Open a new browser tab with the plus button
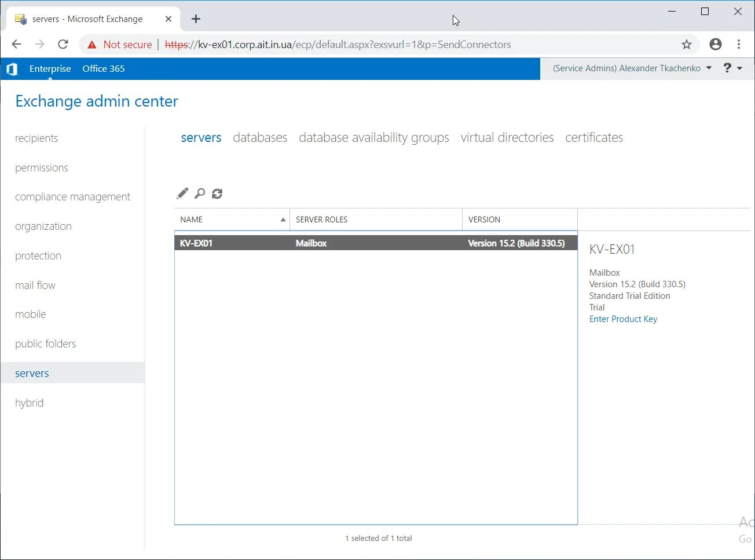755x560 pixels. point(196,19)
